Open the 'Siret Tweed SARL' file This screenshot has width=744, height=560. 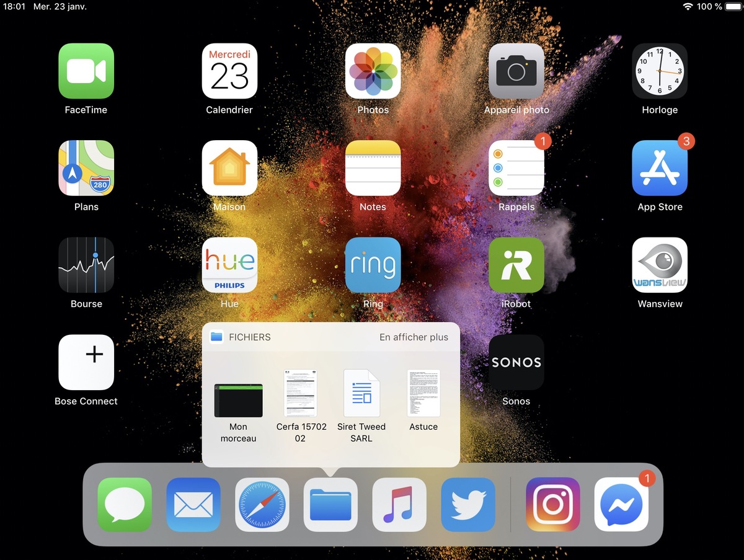361,393
